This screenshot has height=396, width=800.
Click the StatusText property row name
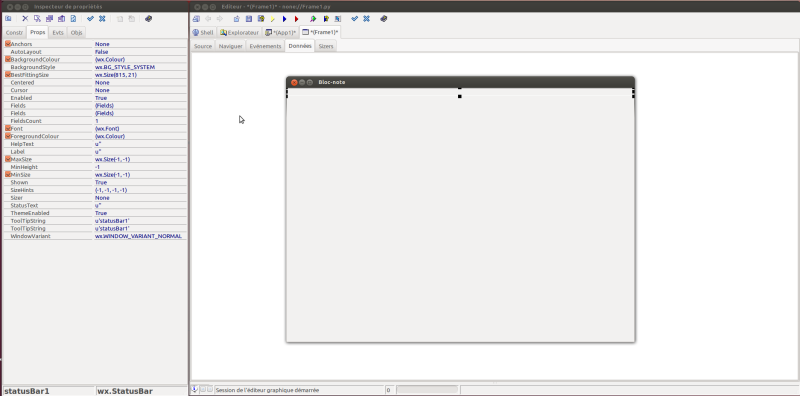(x=24, y=205)
